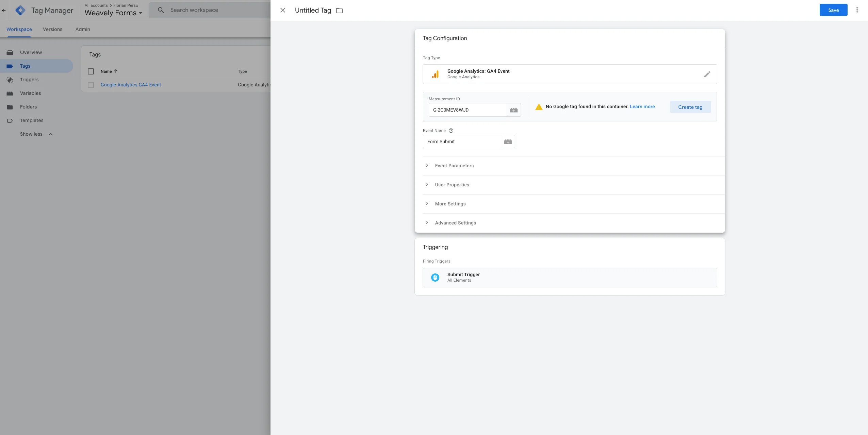Check the Google Analytics GA4 Event row checkbox
The height and width of the screenshot is (435, 868).
click(x=91, y=85)
